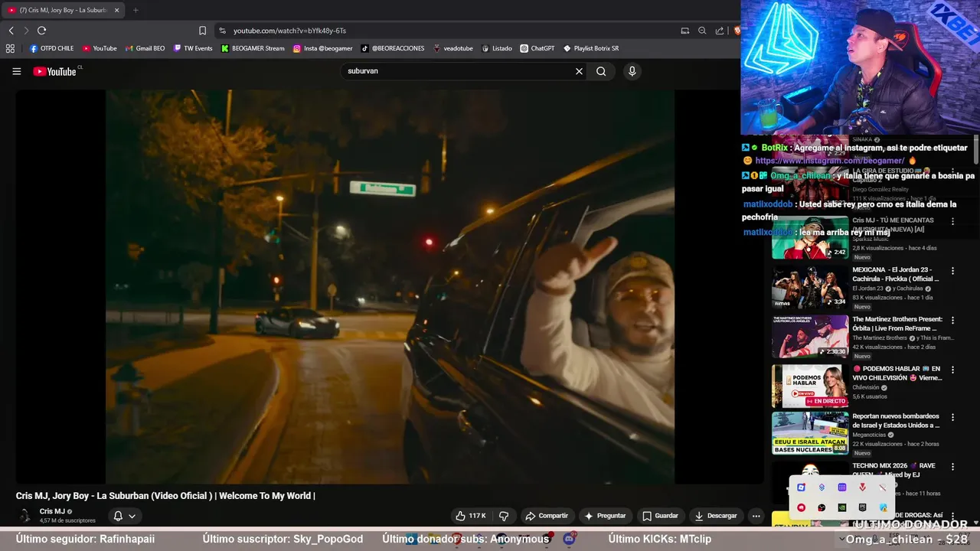Image resolution: width=980 pixels, height=551 pixels.
Task: Open Meganoticias bombardeos news thumbnail
Action: click(x=810, y=433)
